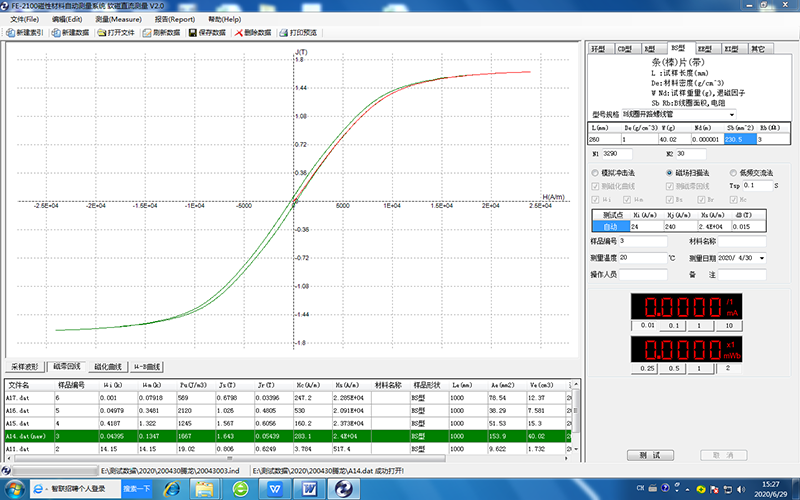Toggle the μi checkbox

[595, 199]
